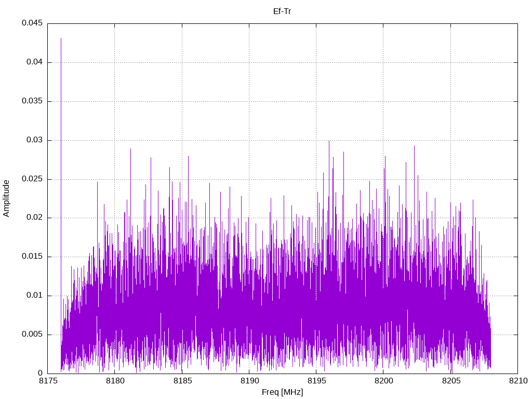The width and height of the screenshot is (532, 399).
Task: Click the x-axis tick label "8190"
Action: pos(249,381)
